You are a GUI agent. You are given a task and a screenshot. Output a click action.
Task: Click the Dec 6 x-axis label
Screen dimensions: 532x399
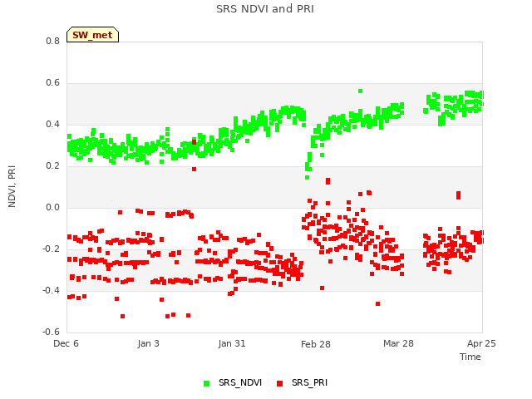[66, 343]
